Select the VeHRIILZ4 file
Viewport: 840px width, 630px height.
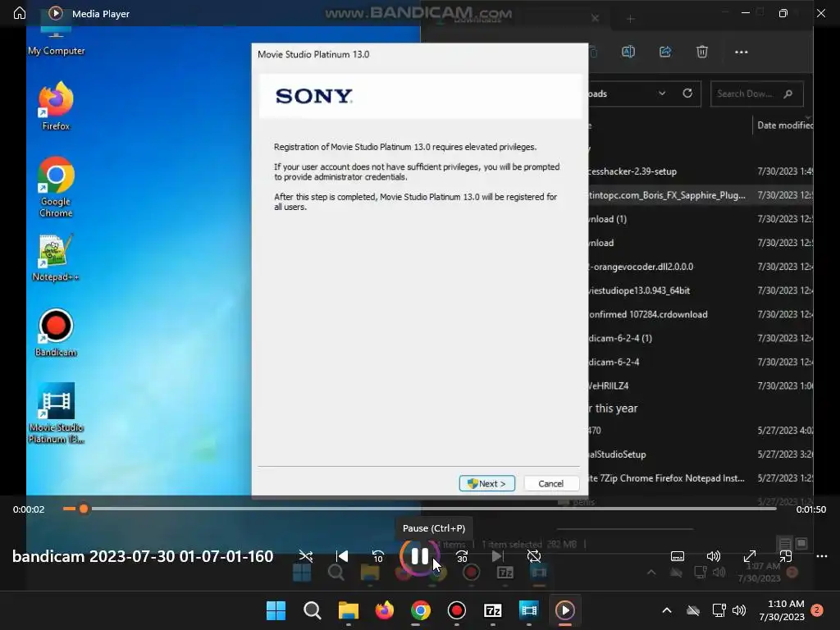pyautogui.click(x=701, y=386)
